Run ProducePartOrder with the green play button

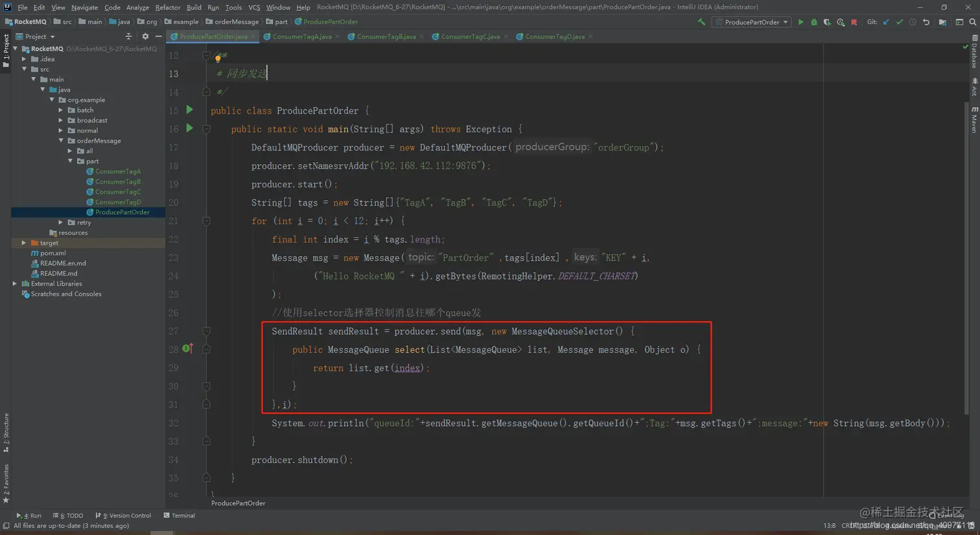coord(801,22)
